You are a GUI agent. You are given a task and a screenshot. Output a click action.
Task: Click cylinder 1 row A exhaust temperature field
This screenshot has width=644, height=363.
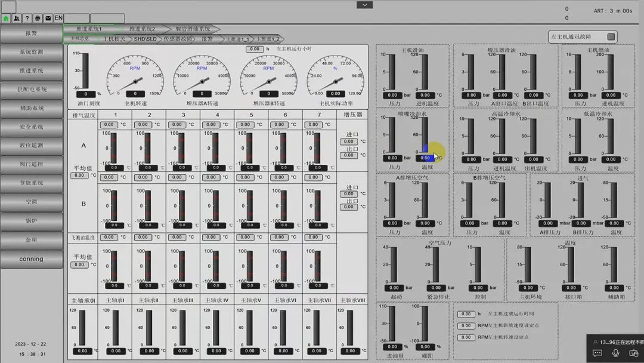109,125
